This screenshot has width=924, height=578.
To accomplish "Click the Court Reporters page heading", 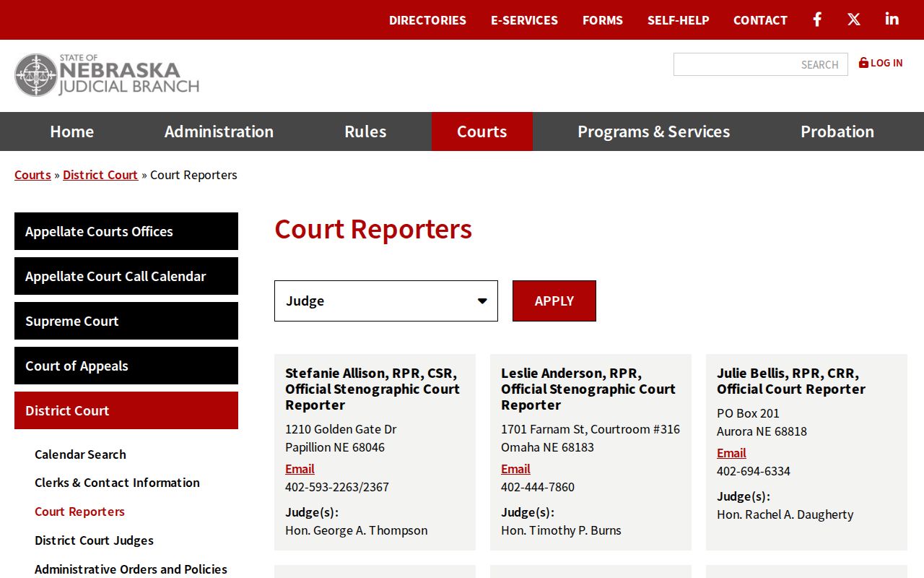I will click(373, 229).
